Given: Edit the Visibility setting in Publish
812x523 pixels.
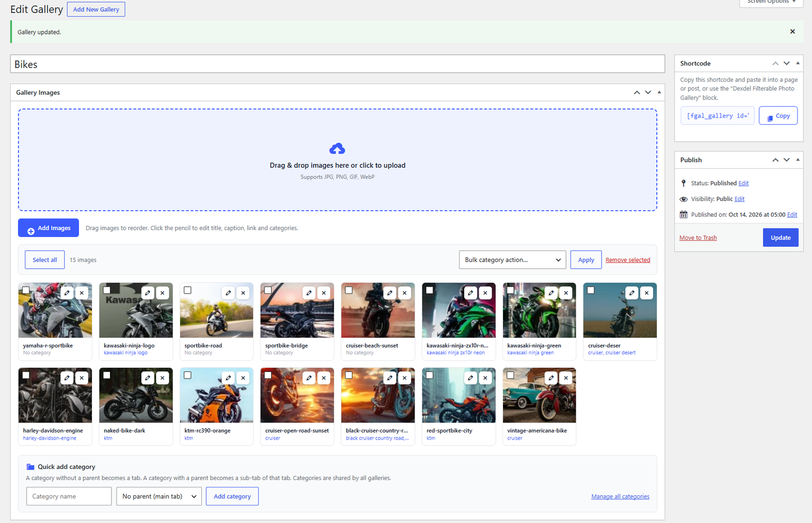Looking at the screenshot, I should (739, 199).
